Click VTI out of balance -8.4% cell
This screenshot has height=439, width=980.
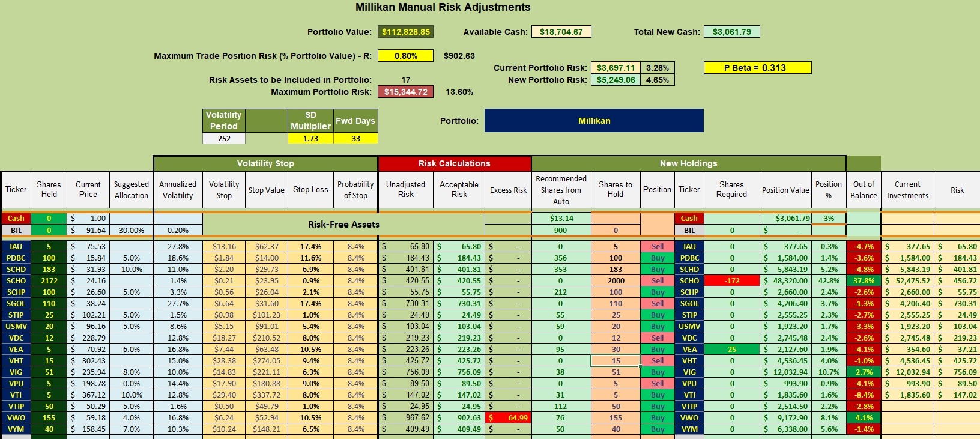click(x=864, y=395)
